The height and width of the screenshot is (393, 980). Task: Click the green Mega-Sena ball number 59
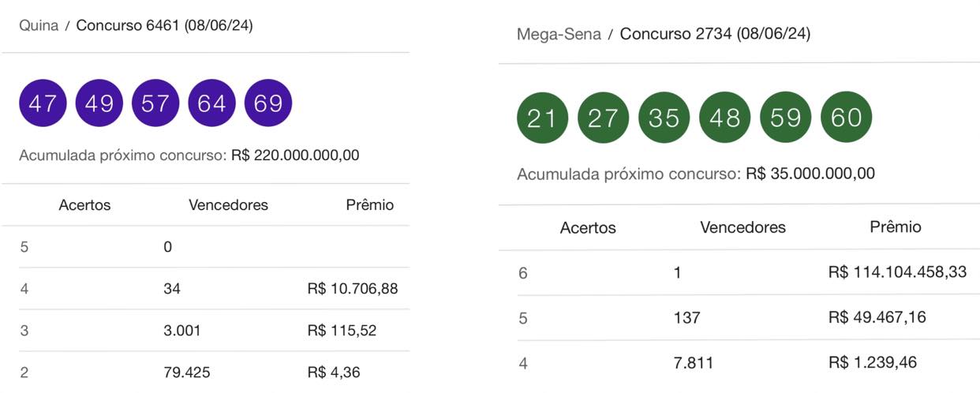(785, 118)
